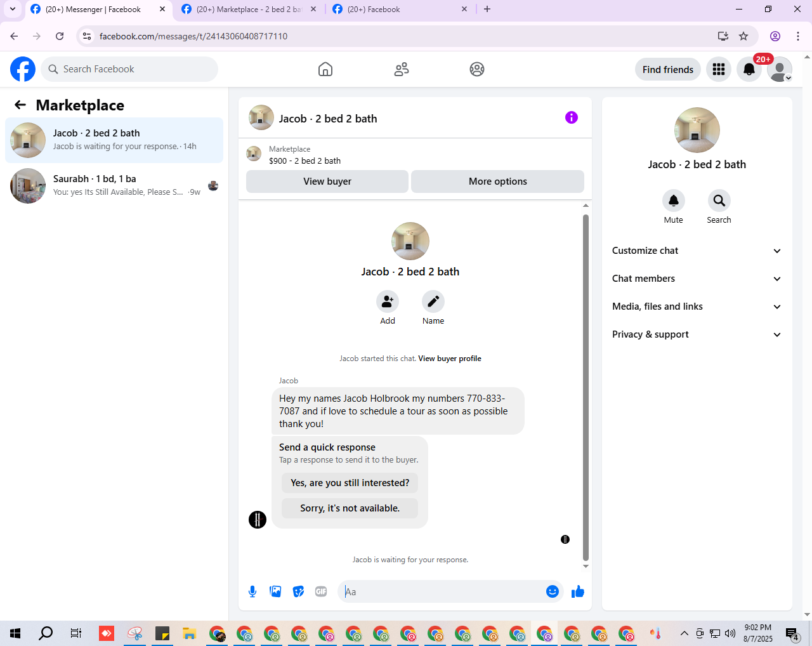Open the Saurabh · 1 bd, 1 ba conversation
This screenshot has height=646, width=812.
(x=114, y=186)
